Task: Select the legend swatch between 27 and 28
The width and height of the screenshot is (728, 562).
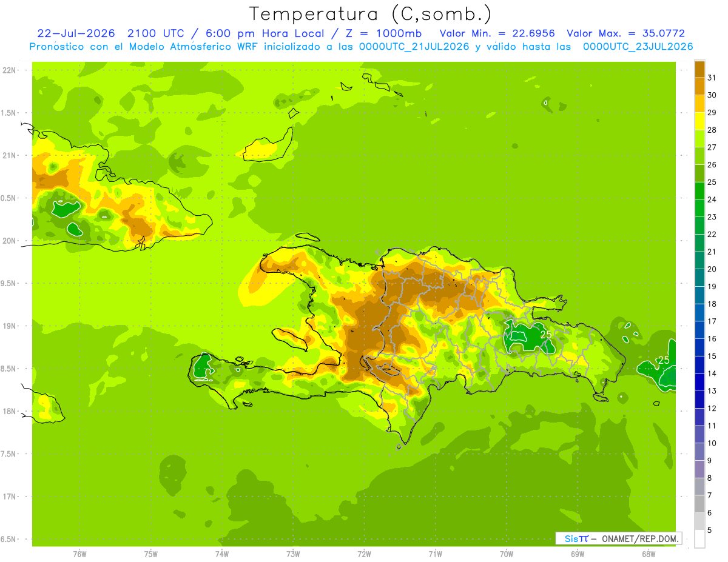Action: click(699, 138)
